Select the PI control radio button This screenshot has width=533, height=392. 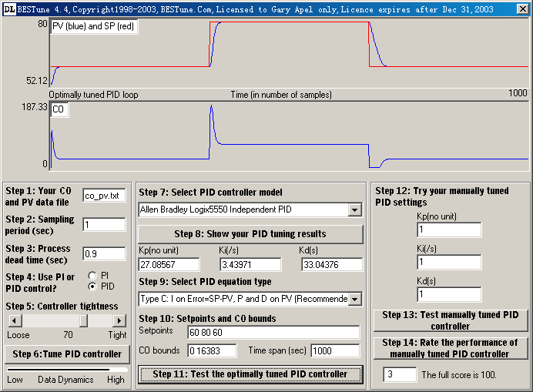92,276
